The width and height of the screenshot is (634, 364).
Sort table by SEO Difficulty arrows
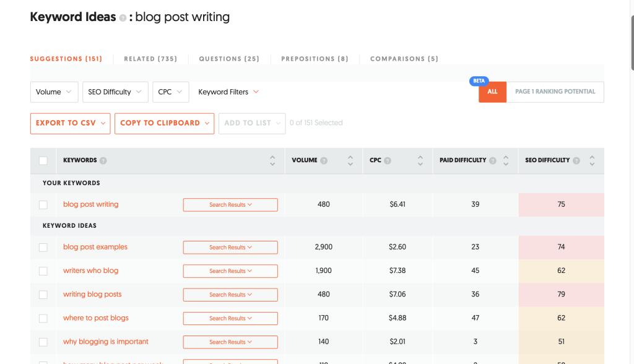[592, 160]
